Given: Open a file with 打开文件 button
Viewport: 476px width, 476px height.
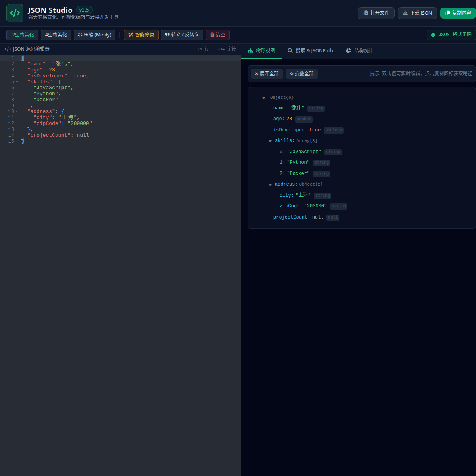Looking at the screenshot, I should [x=376, y=13].
